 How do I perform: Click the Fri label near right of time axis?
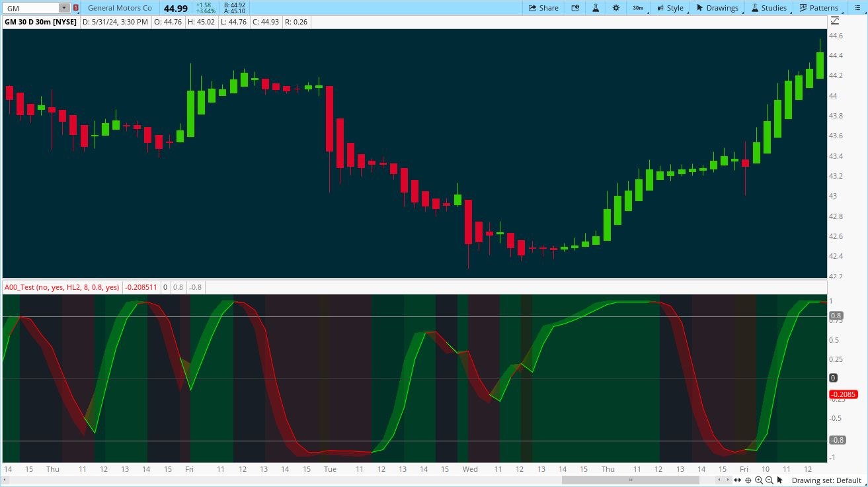[x=744, y=469]
